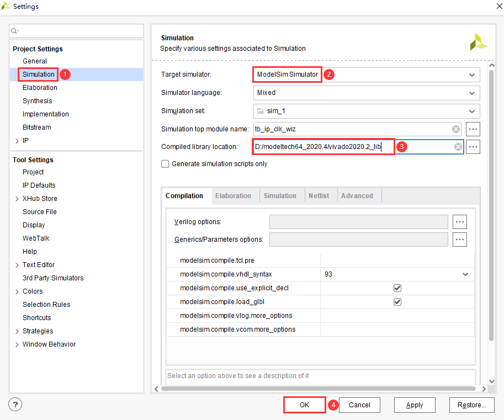Image resolution: width=504 pixels, height=420 pixels.
Task: Open the help question mark button
Action: (x=15, y=404)
